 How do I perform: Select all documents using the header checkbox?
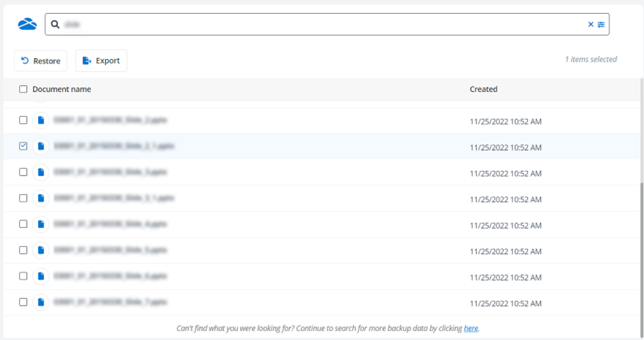pyautogui.click(x=23, y=89)
